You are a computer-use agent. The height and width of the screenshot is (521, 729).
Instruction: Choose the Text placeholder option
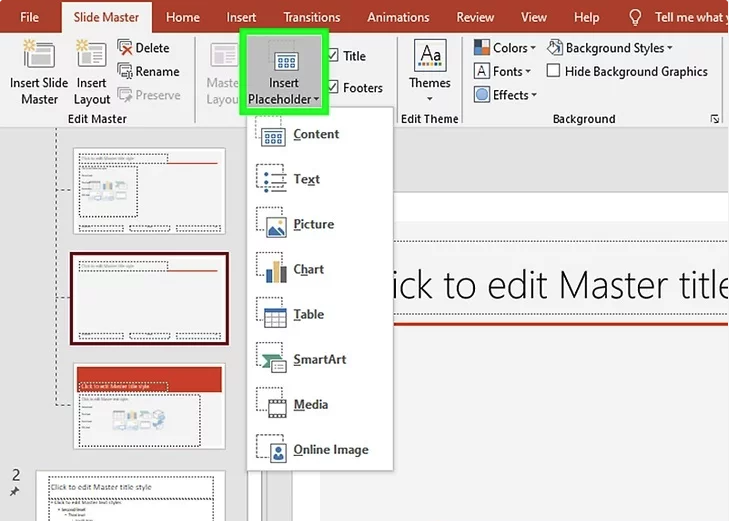pos(320,179)
